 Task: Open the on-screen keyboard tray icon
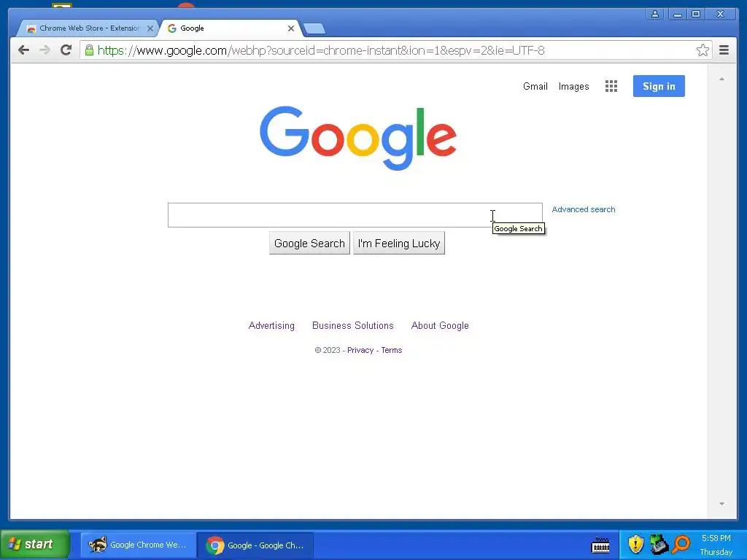tap(600, 545)
